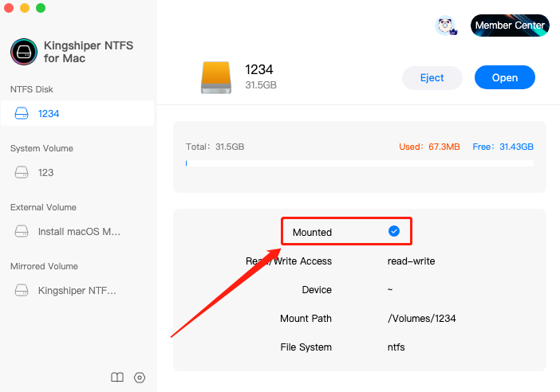Viewport: 560px width, 392px height.
Task: Eject the 1234 disk
Action: point(432,78)
